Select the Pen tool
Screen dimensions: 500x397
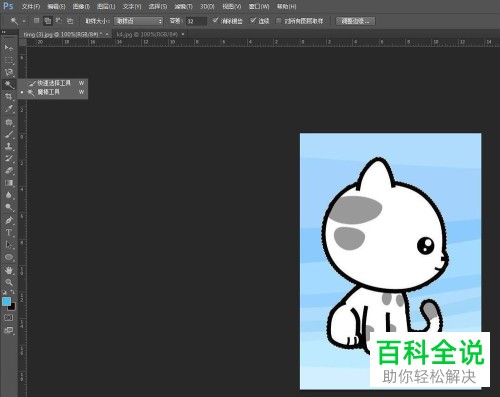pos(9,220)
